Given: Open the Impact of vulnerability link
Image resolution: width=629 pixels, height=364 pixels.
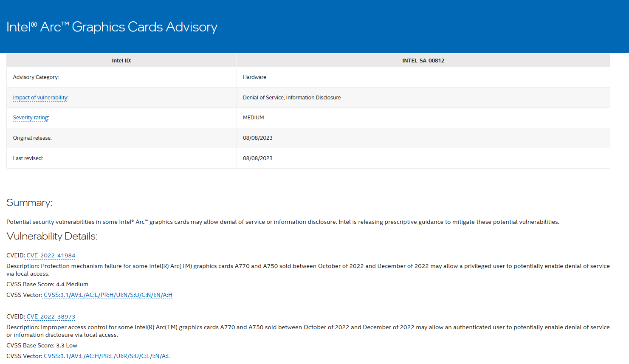Looking at the screenshot, I should click(x=40, y=98).
